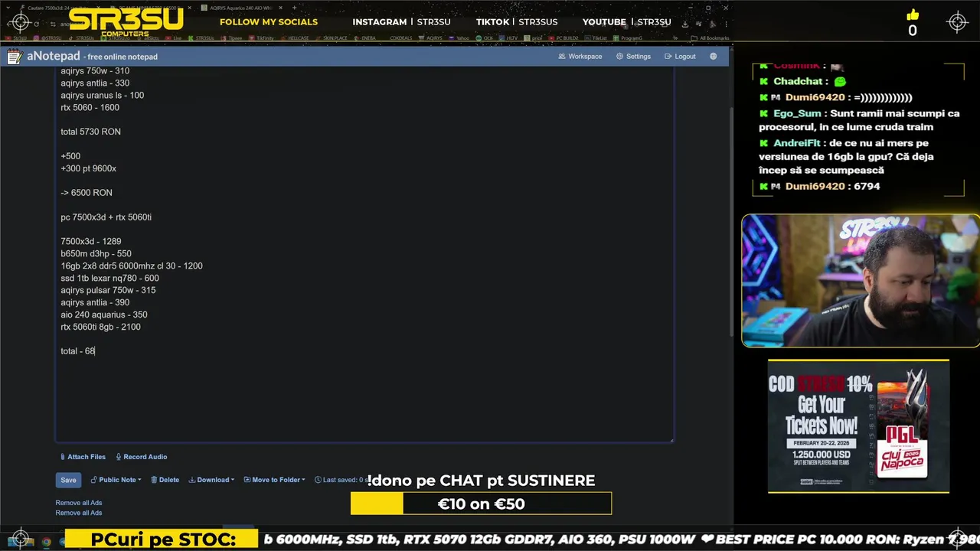This screenshot has width=980, height=551.
Task: Open the notepad Settings
Action: pyautogui.click(x=633, y=57)
